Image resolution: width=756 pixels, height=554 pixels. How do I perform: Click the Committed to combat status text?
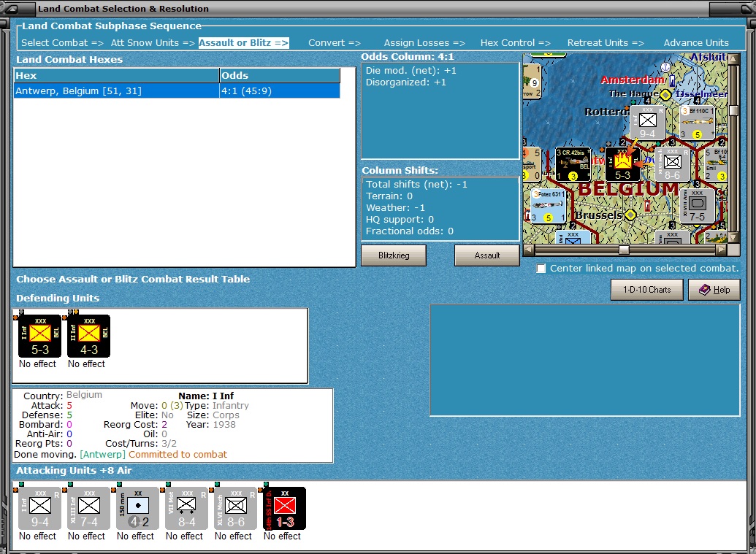coord(177,454)
